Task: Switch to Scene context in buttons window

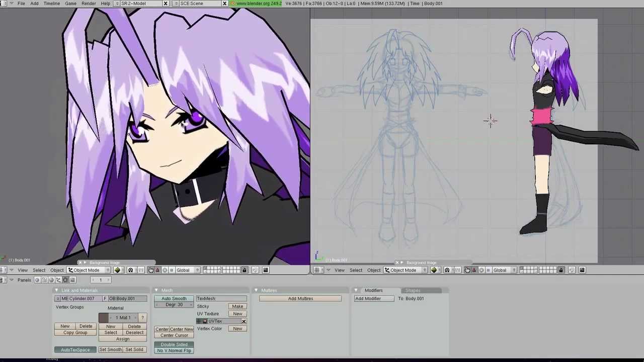Action: coord(72,280)
